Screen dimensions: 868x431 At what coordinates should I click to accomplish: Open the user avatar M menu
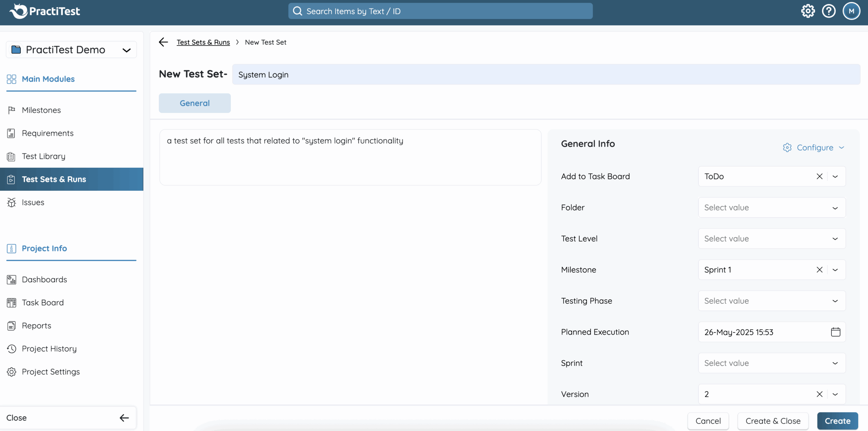pyautogui.click(x=851, y=11)
